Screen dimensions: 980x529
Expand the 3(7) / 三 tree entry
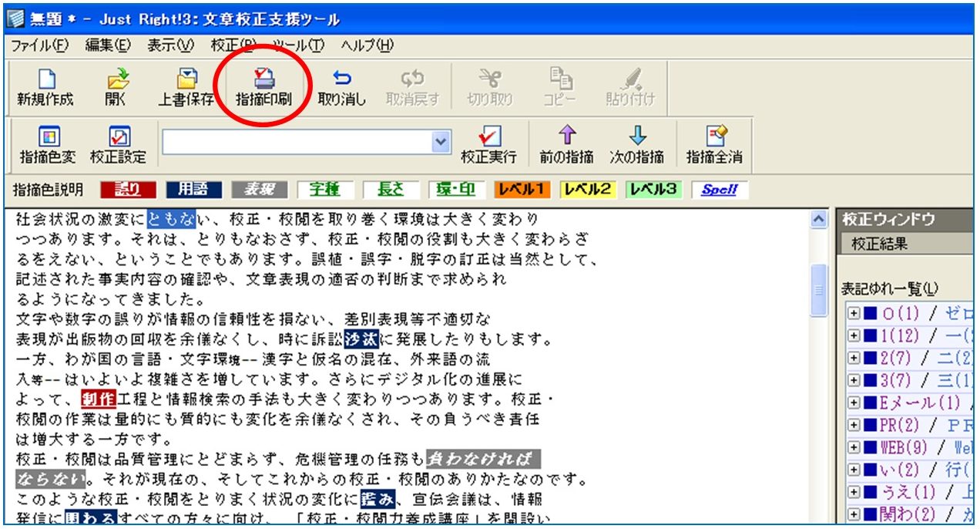[853, 380]
